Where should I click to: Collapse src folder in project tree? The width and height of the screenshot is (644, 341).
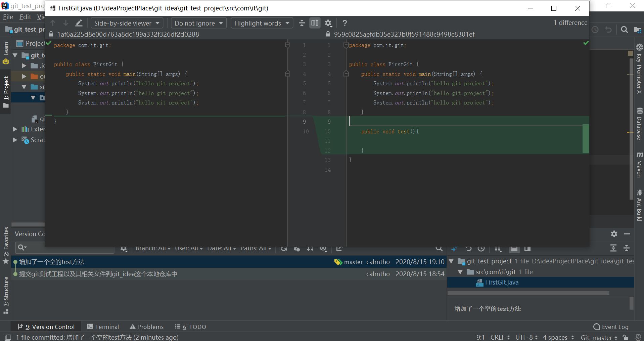(x=24, y=87)
